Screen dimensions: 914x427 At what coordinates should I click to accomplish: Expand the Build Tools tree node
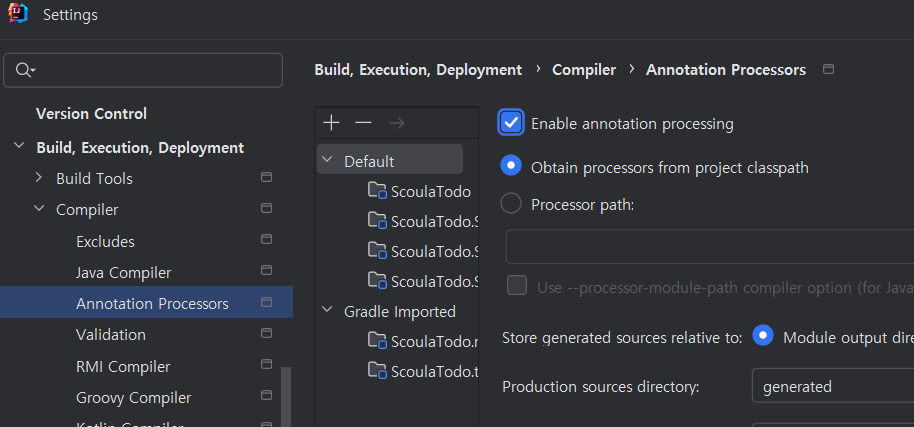[39, 178]
